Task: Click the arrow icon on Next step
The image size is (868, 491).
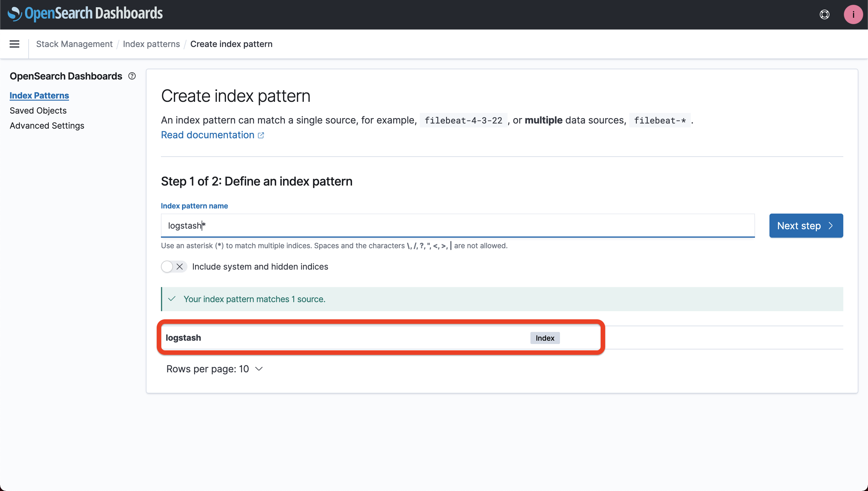Action: tap(831, 226)
